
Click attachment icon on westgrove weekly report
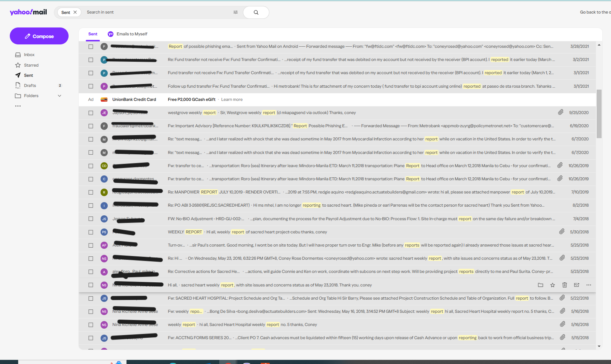(x=561, y=112)
